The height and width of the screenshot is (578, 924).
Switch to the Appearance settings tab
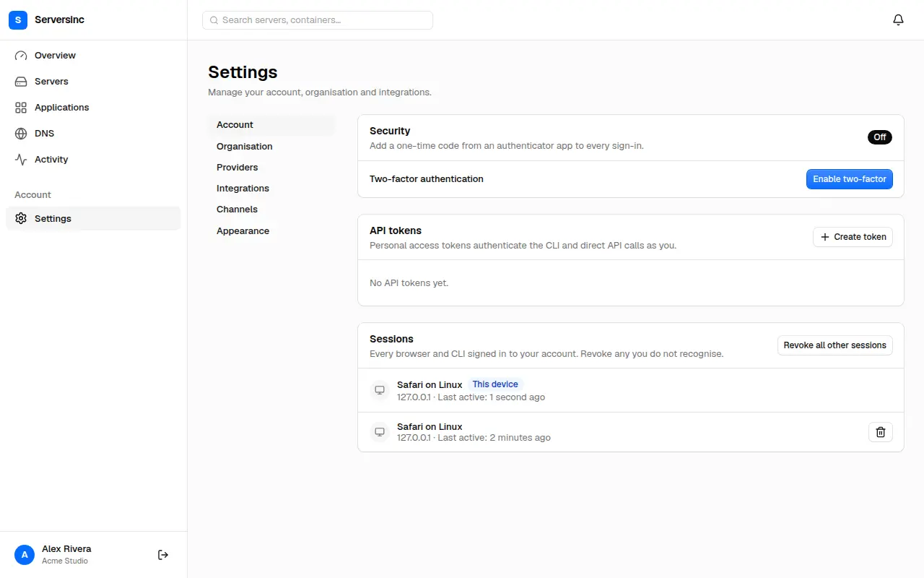(x=271, y=230)
